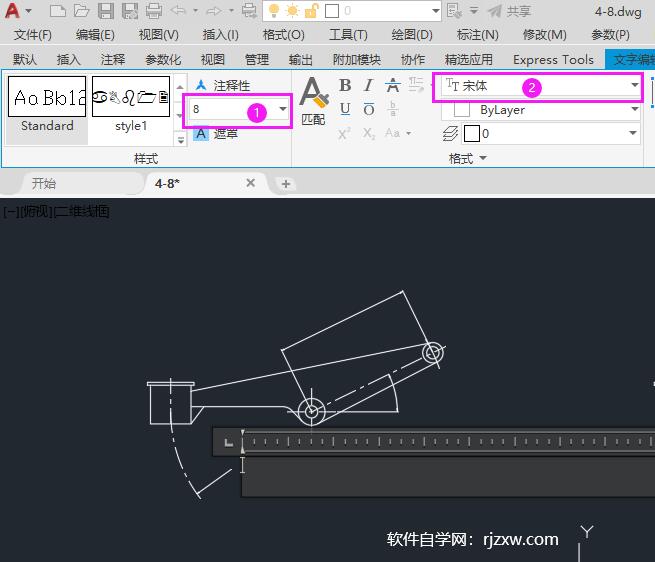Add a new drawing tab with plus
The width and height of the screenshot is (655, 562).
[286, 184]
